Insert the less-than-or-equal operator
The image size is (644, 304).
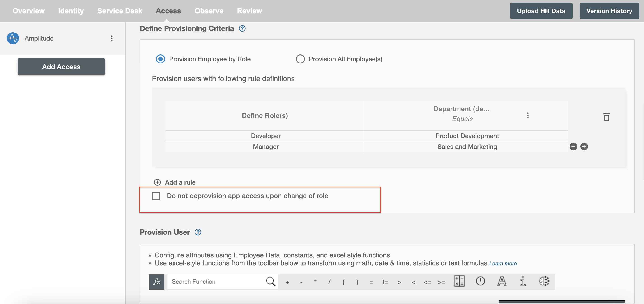[427, 282]
